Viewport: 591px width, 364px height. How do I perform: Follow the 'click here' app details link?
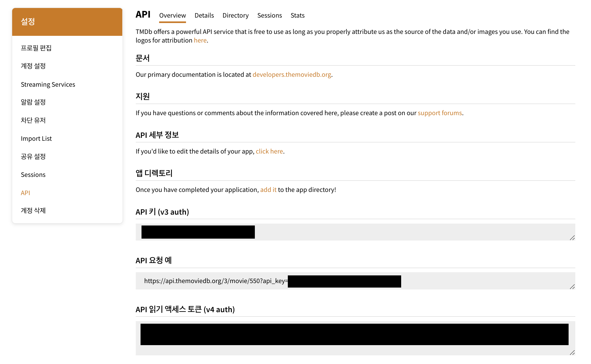click(x=269, y=151)
